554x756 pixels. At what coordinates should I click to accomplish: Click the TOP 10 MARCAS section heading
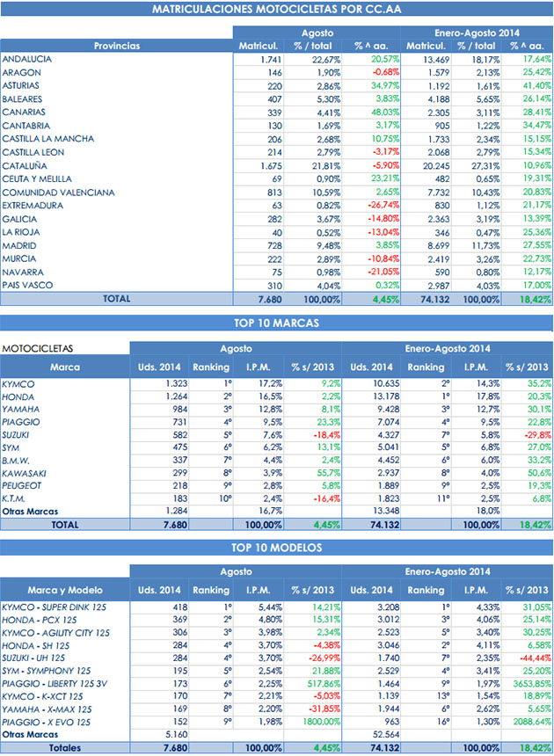point(277,323)
